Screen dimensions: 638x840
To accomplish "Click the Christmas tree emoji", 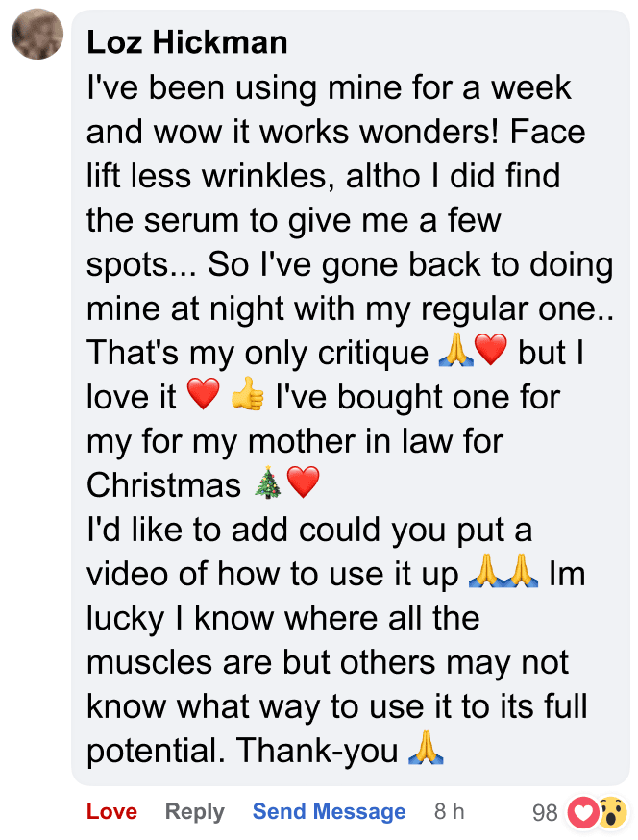I will 268,484.
